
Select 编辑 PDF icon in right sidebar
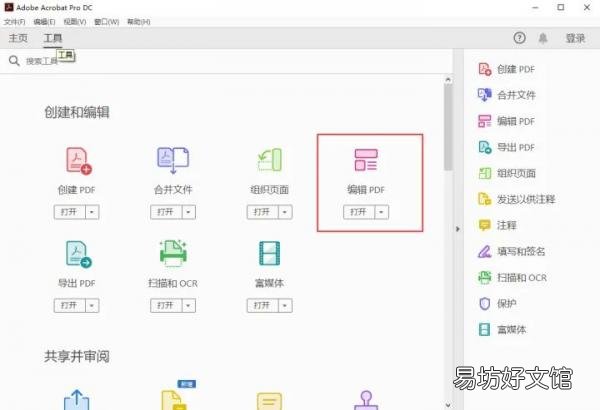point(485,121)
